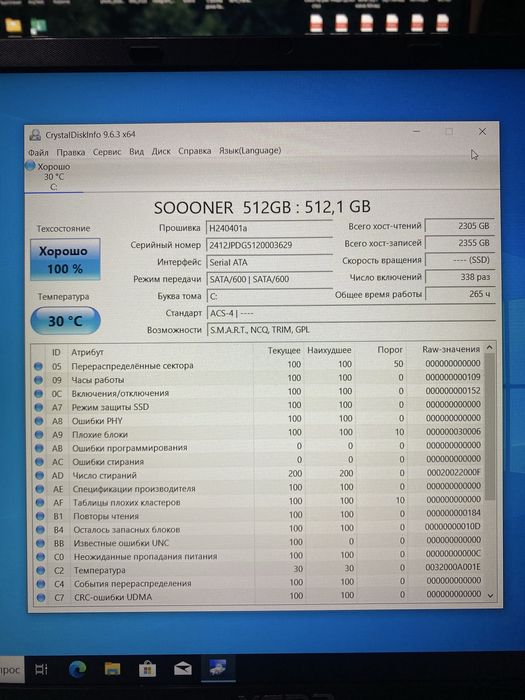Click the status dot for attribute 05
Image resolution: width=525 pixels, height=700 pixels.
38,366
